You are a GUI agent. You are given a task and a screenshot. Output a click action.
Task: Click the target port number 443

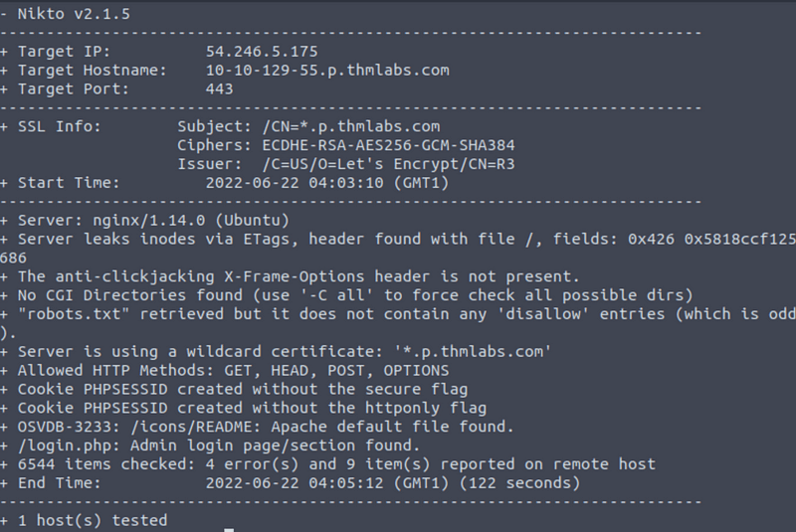(x=220, y=89)
